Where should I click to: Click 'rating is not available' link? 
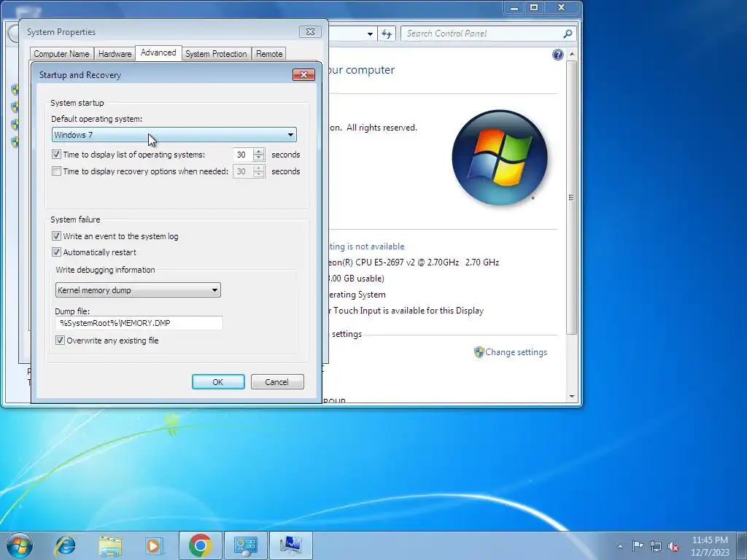(x=366, y=246)
